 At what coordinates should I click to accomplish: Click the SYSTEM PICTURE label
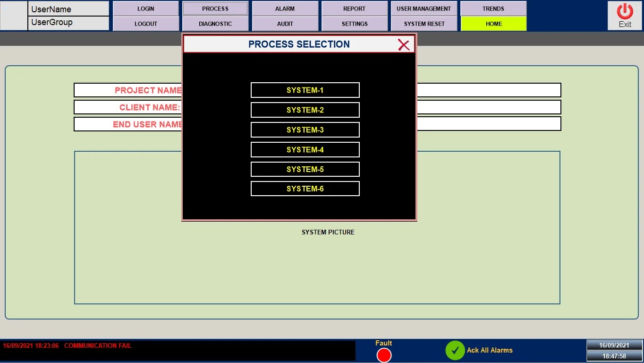[x=328, y=232]
